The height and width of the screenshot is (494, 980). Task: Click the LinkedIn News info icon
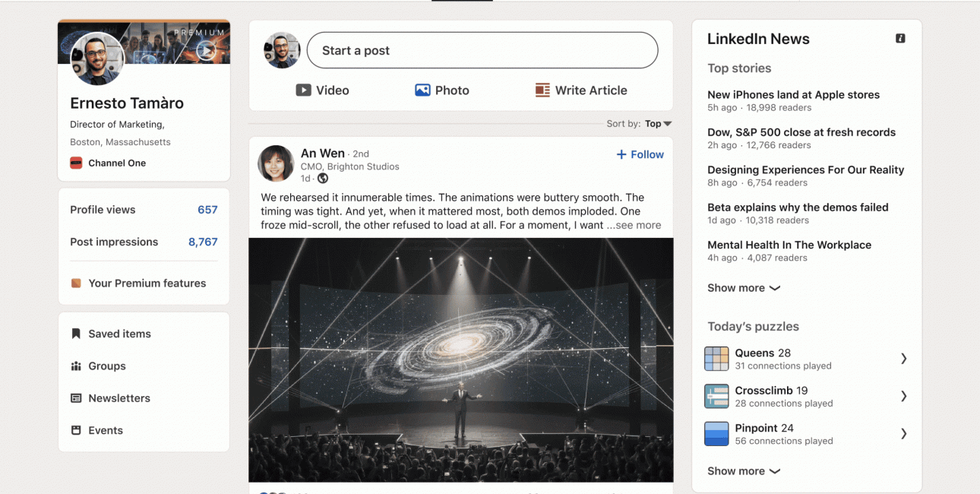900,39
